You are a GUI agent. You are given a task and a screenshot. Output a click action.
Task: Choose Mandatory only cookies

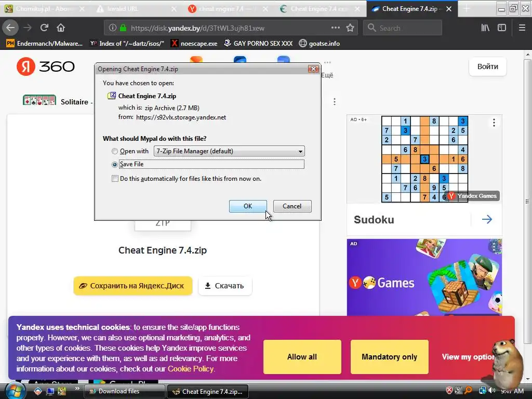pyautogui.click(x=389, y=357)
